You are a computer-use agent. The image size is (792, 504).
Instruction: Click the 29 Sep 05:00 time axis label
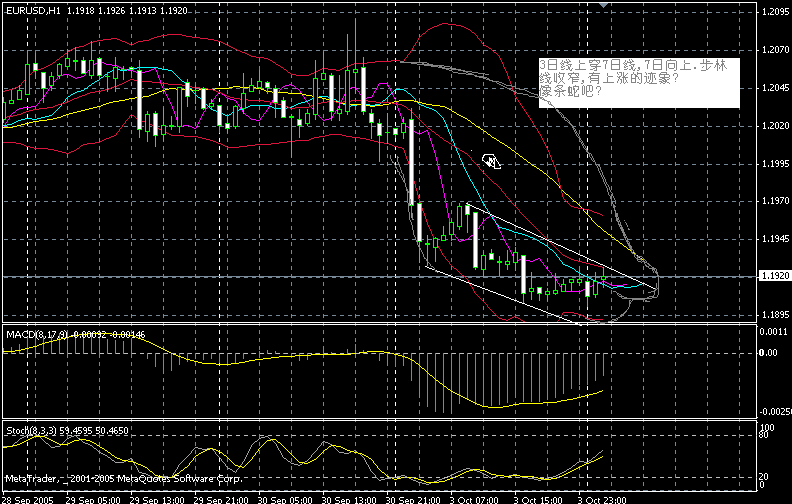coord(93,499)
